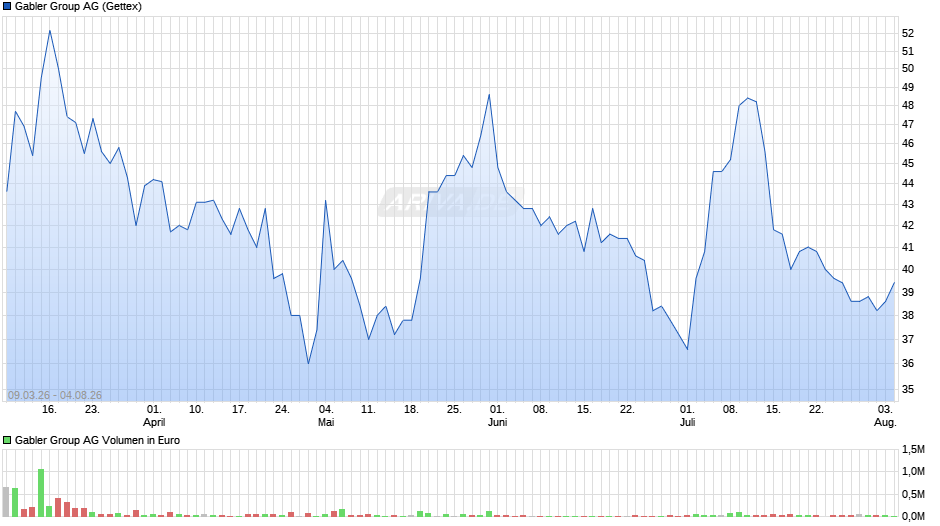
Task: Click the x-axis date label '25.' in May
Action: point(454,410)
